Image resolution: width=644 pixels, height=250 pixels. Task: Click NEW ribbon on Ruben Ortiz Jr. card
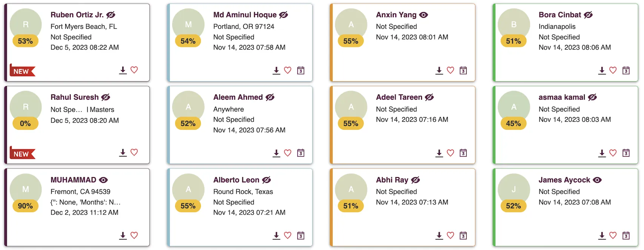point(22,71)
